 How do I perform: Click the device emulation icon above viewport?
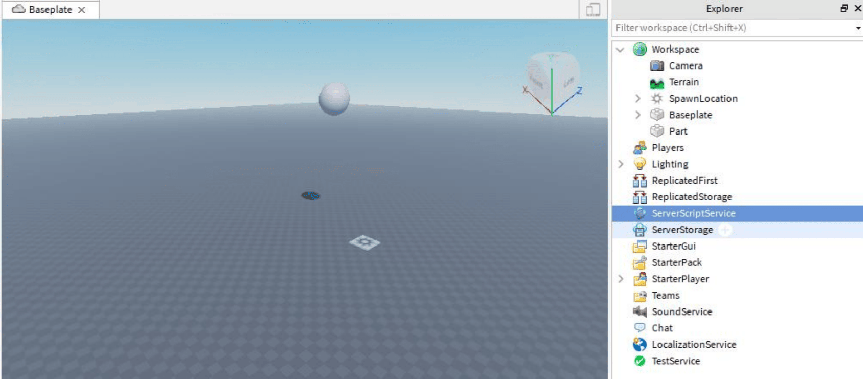pos(593,9)
